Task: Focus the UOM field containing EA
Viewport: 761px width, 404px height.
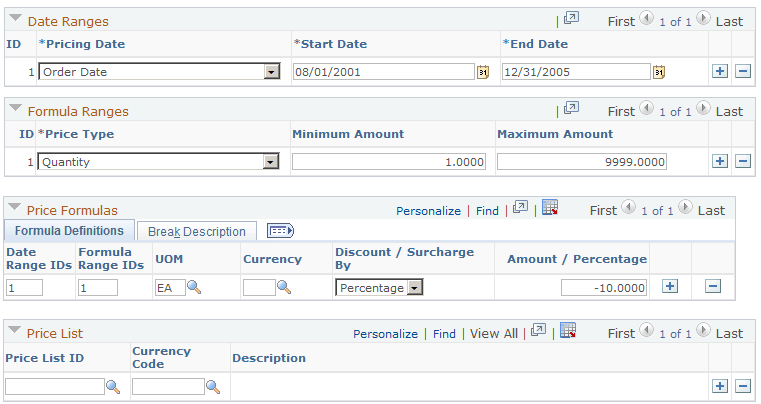Action: (x=170, y=287)
